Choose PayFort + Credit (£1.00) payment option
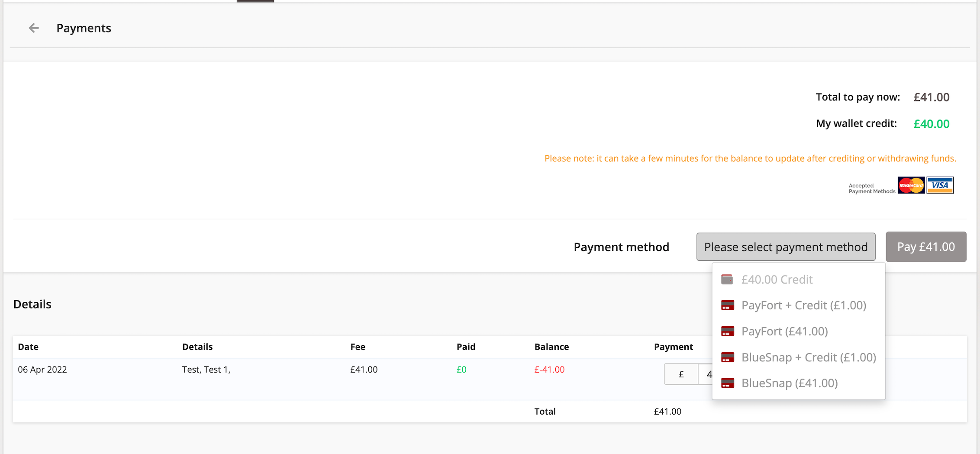This screenshot has width=980, height=454. [x=803, y=305]
